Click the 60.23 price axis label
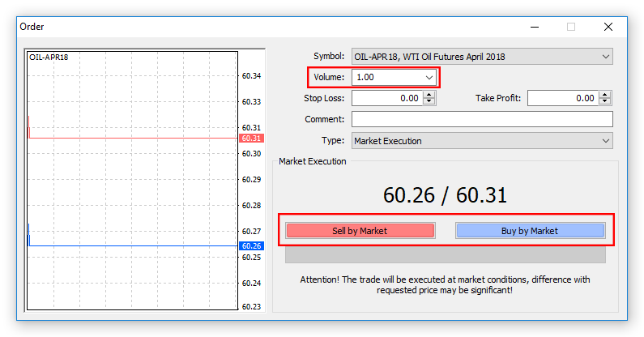This screenshot has width=644, height=337. pos(251,306)
